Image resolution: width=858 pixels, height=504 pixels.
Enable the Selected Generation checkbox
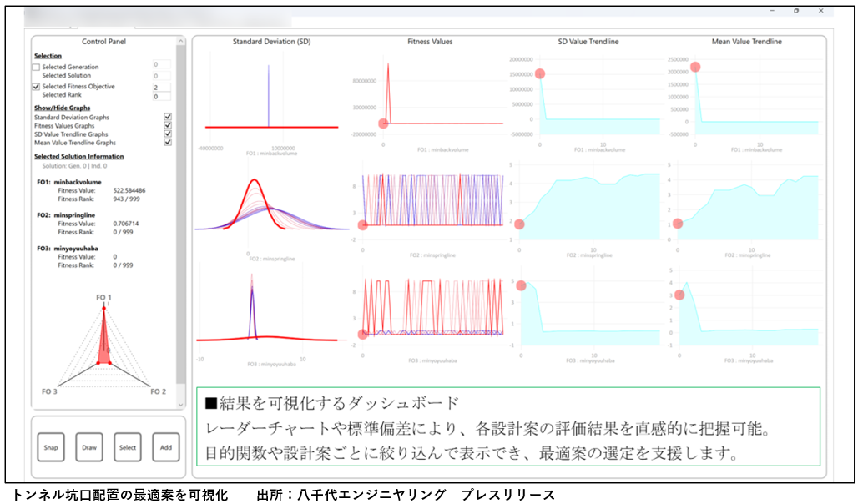tap(36, 67)
